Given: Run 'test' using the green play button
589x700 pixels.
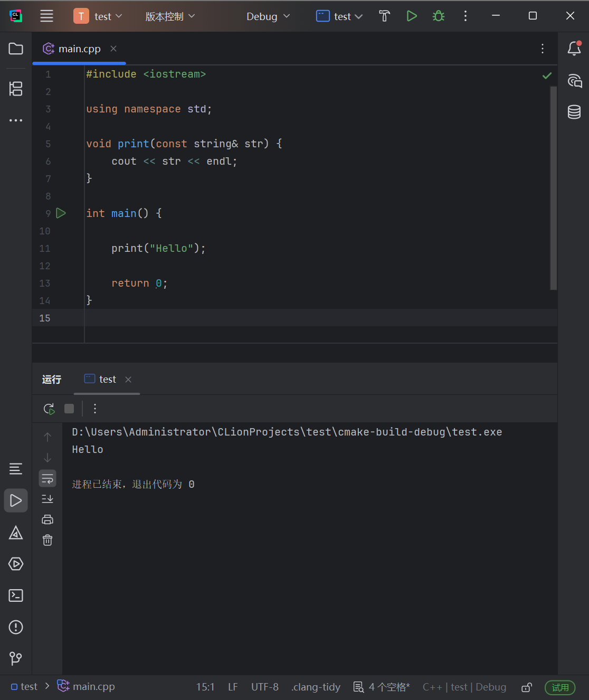Looking at the screenshot, I should [412, 16].
